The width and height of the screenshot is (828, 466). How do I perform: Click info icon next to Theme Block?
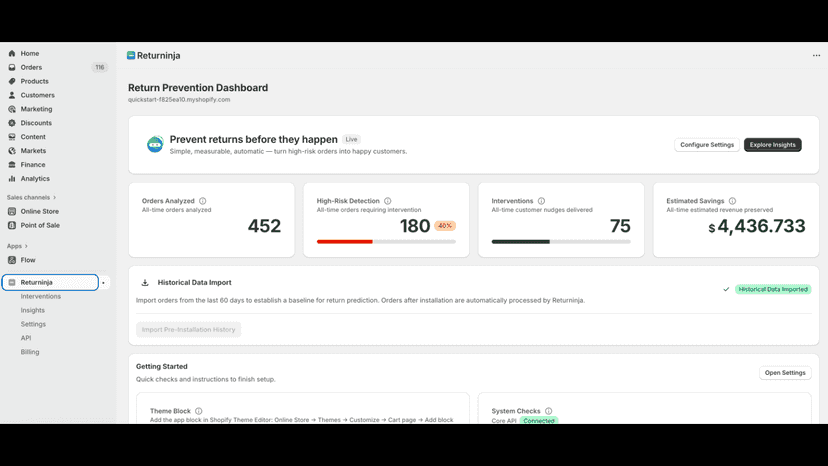click(199, 411)
